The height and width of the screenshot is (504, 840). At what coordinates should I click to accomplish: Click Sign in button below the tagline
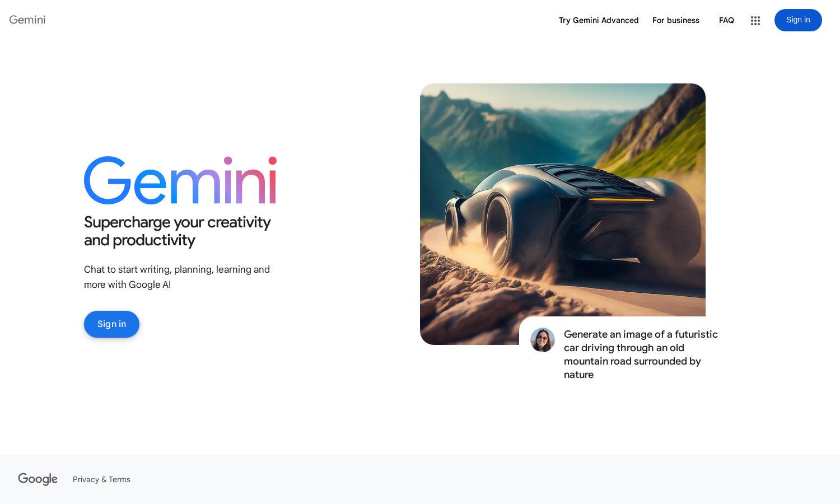[111, 324]
